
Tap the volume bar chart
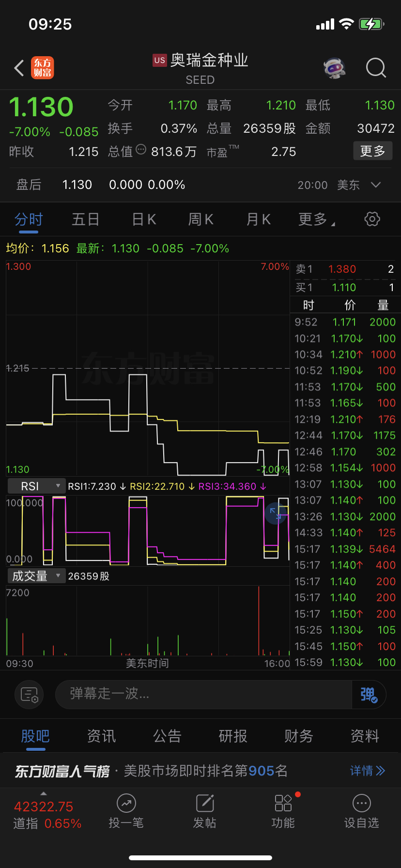click(148, 621)
